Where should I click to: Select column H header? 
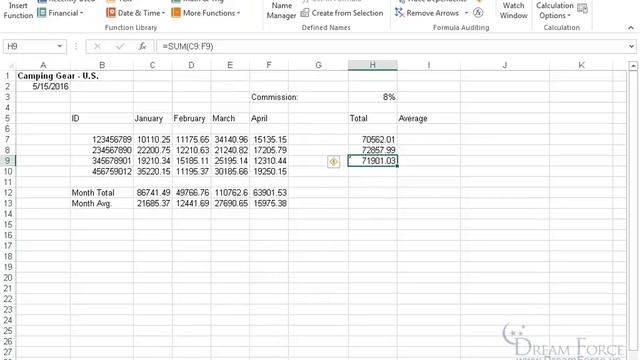pos(372,65)
